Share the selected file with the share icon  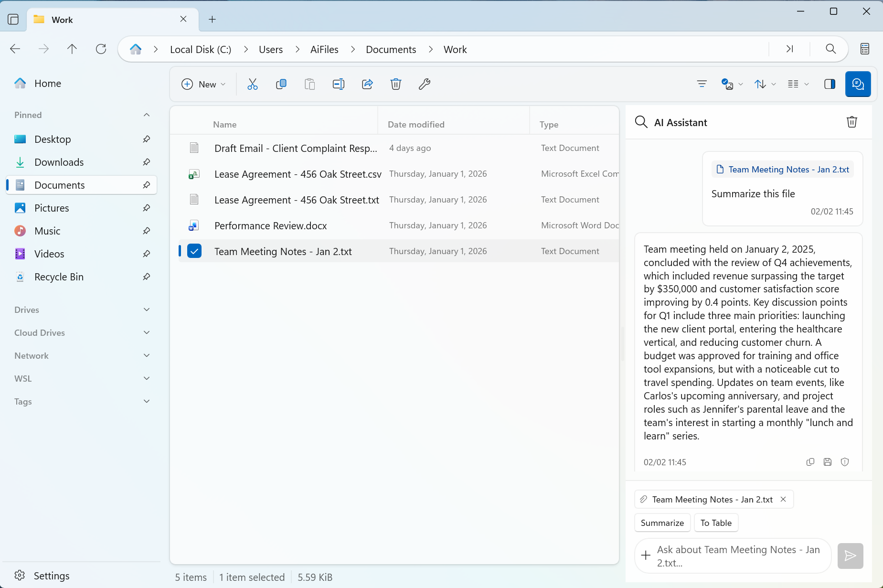[367, 85]
